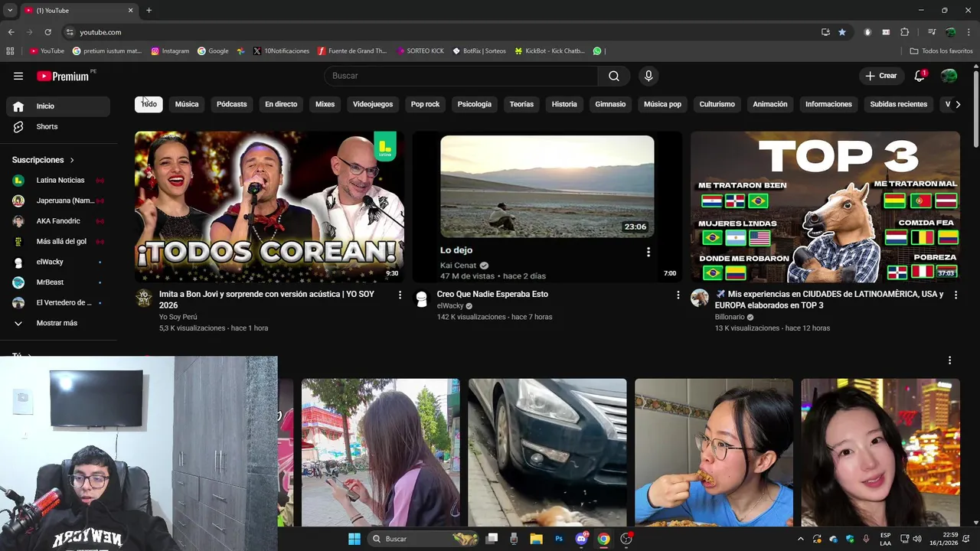Open Shorts in the sidebar

coord(58,126)
